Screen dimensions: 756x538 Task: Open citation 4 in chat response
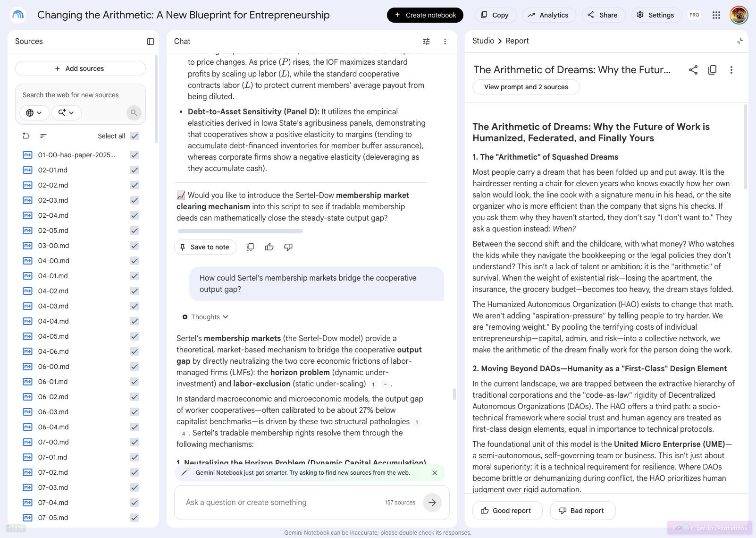point(184,434)
